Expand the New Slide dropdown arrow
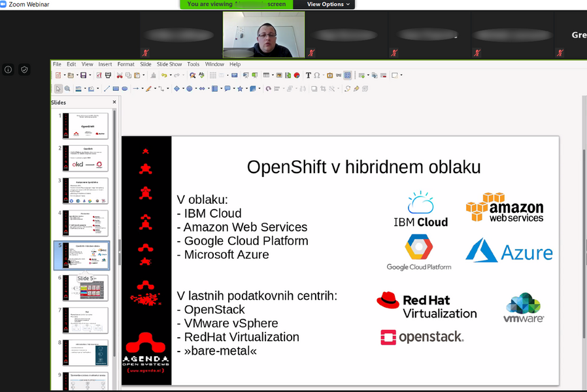The image size is (587, 392). (368, 75)
